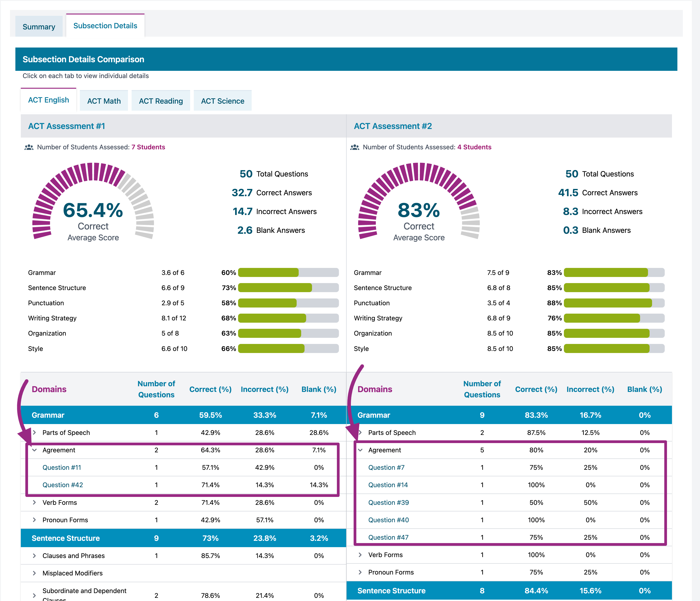This screenshot has width=700, height=601.
Task: Select the ACT Reading tab
Action: point(161,101)
